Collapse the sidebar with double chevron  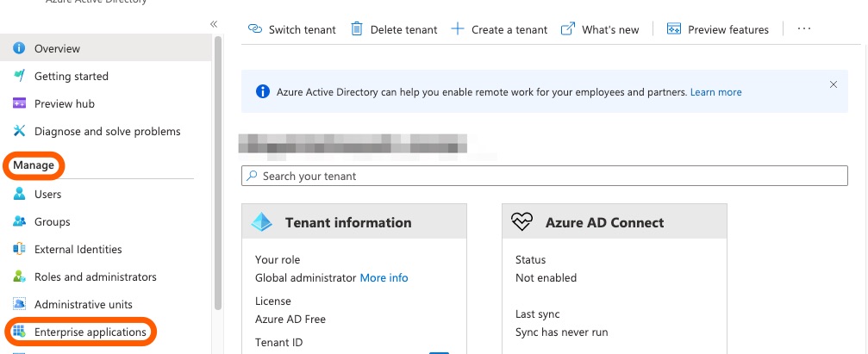click(214, 24)
